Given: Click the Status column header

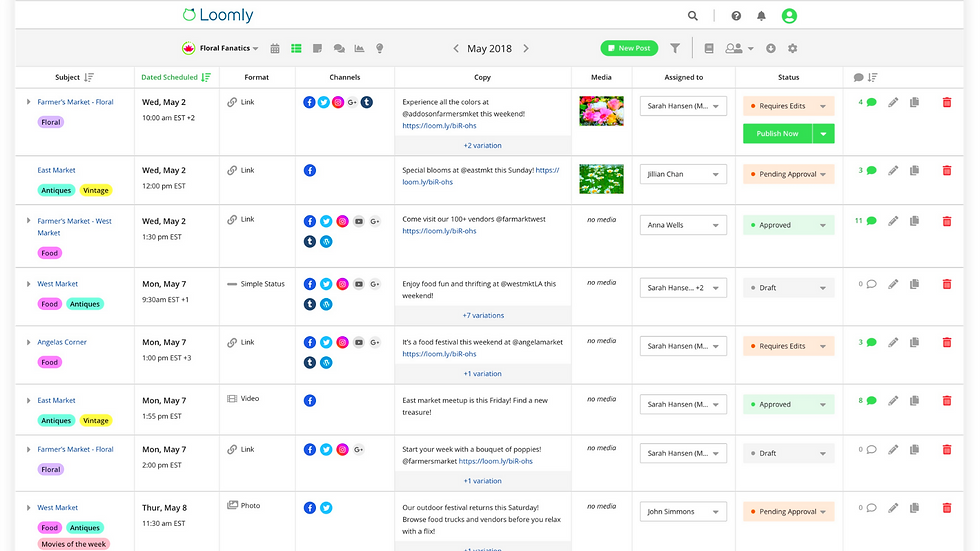Looking at the screenshot, I should point(788,77).
